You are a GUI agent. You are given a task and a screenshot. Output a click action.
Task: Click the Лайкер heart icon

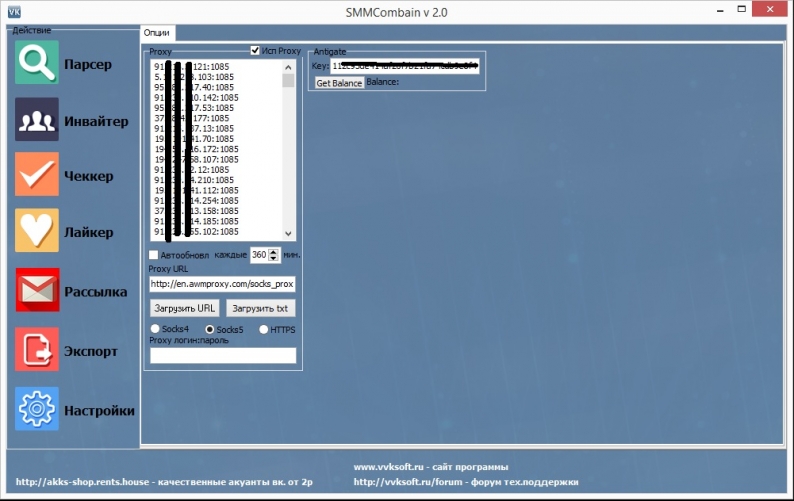click(x=37, y=231)
